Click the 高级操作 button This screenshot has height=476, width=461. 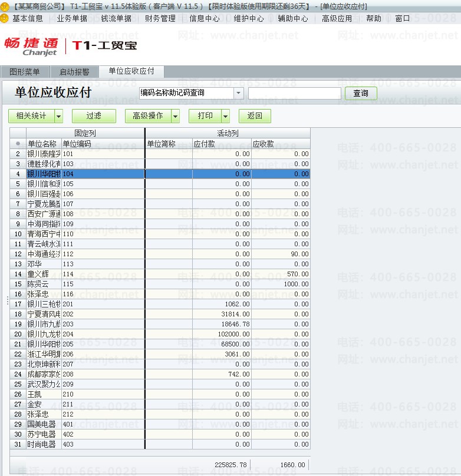point(148,116)
